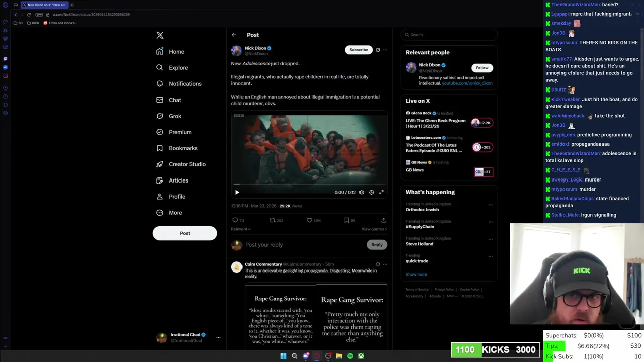Go to Explore in the X sidebar

click(x=172, y=68)
